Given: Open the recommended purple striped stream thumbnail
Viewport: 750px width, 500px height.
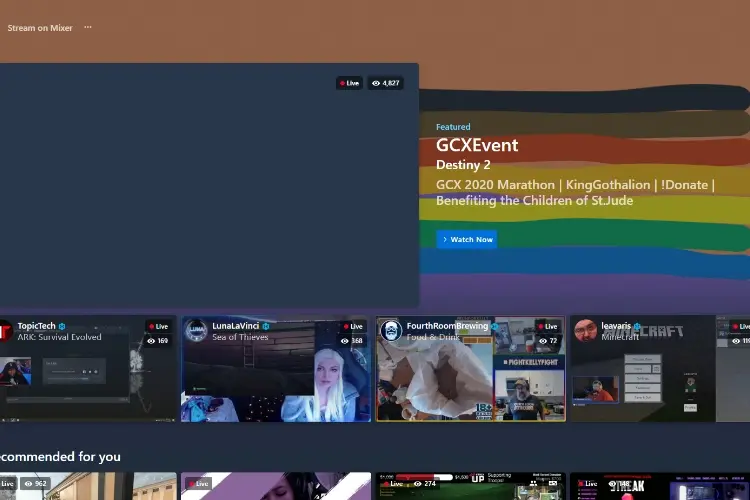Looking at the screenshot, I should click(276, 486).
